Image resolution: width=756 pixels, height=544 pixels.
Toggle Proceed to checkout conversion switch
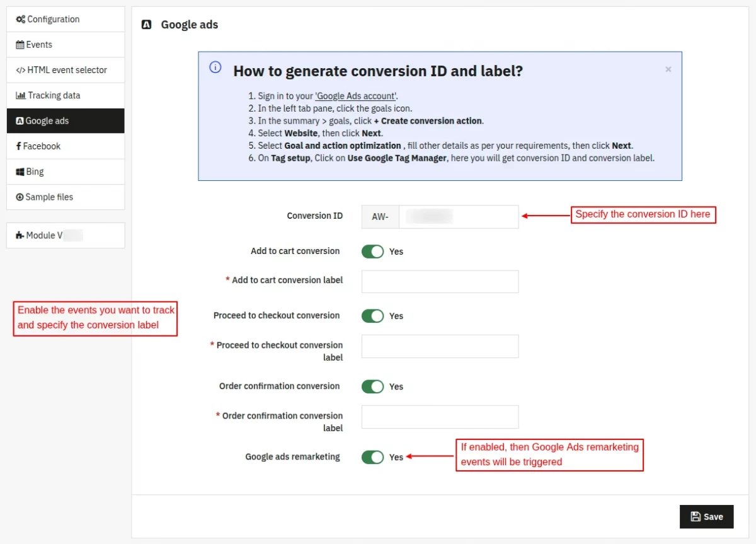click(x=373, y=316)
